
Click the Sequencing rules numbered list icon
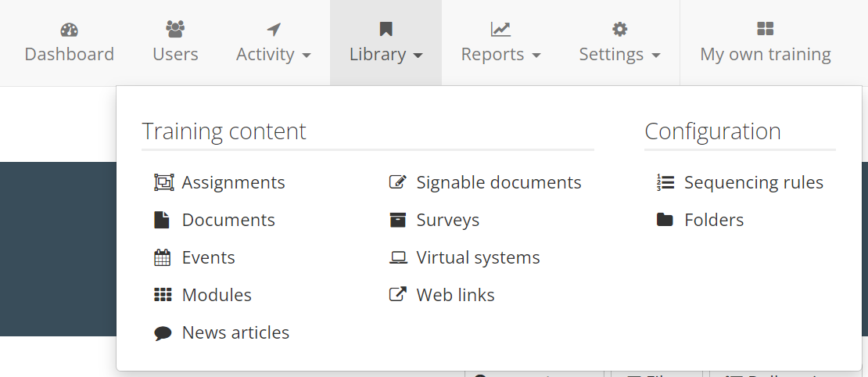pyautogui.click(x=665, y=183)
